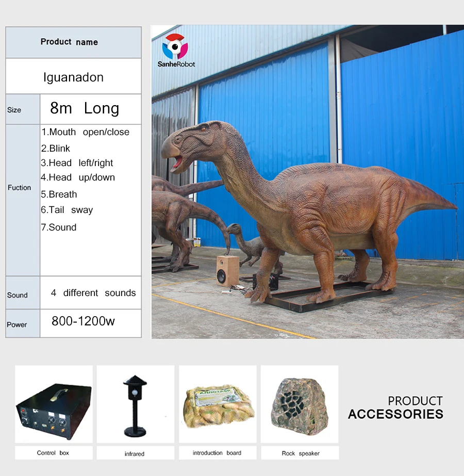This screenshot has width=464, height=476.
Task: Click the "6.Tail sway" function entry
Action: [x=67, y=210]
